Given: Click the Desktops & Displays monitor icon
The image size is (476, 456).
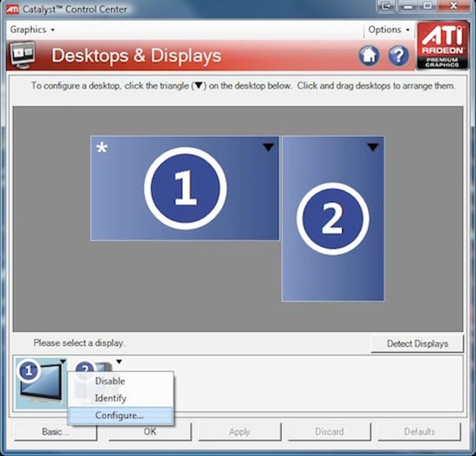Looking at the screenshot, I should (24, 55).
